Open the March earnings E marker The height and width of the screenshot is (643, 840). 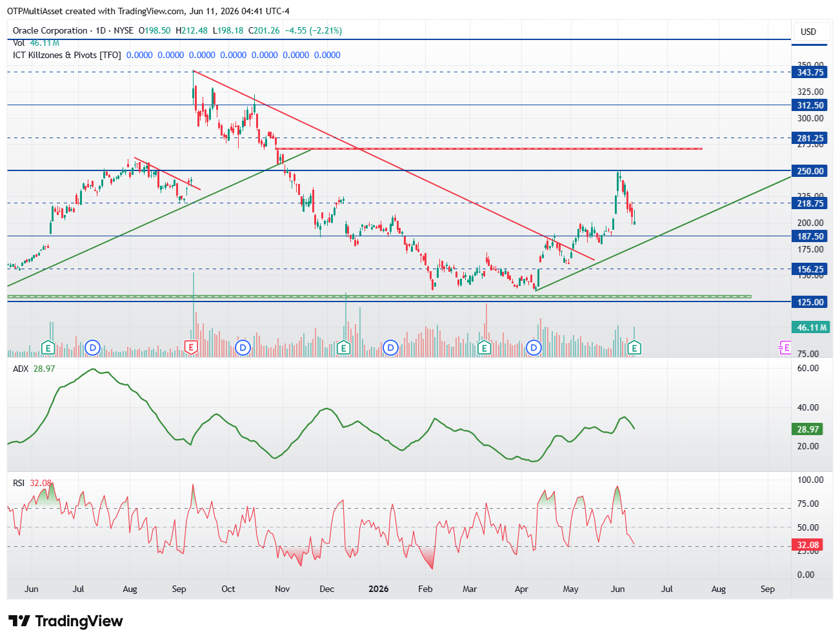point(484,348)
